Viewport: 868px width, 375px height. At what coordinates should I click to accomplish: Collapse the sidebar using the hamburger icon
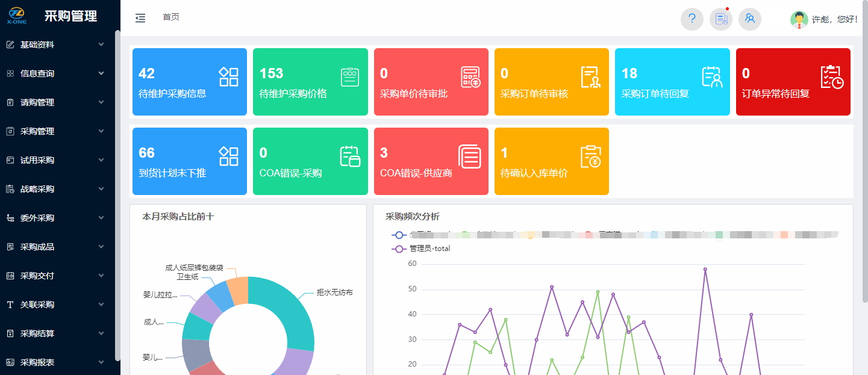point(140,18)
